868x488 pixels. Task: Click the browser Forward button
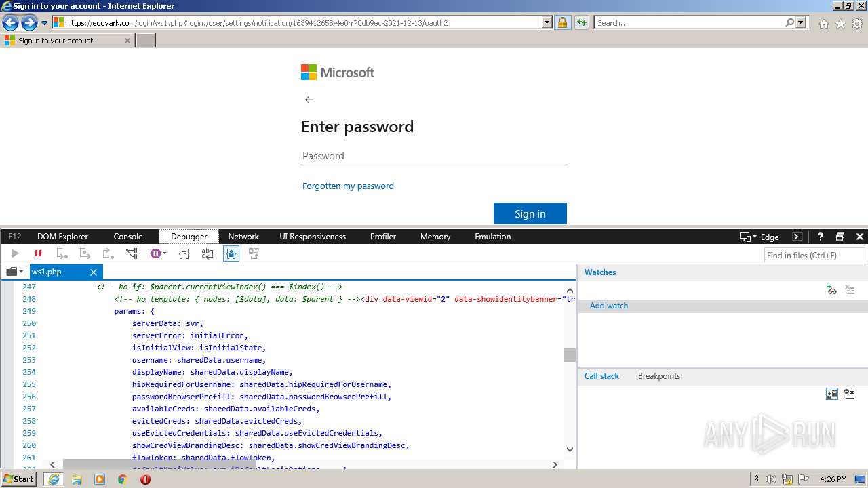pos(29,22)
